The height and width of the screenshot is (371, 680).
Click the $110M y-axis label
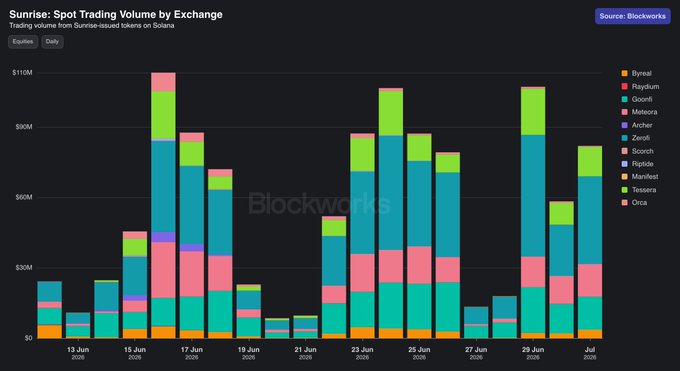point(22,72)
